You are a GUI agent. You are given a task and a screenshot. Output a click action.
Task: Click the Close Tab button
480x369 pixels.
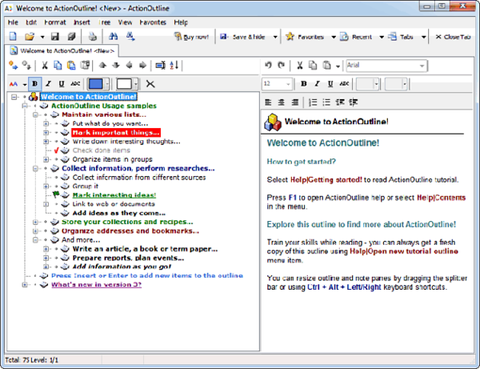point(453,37)
